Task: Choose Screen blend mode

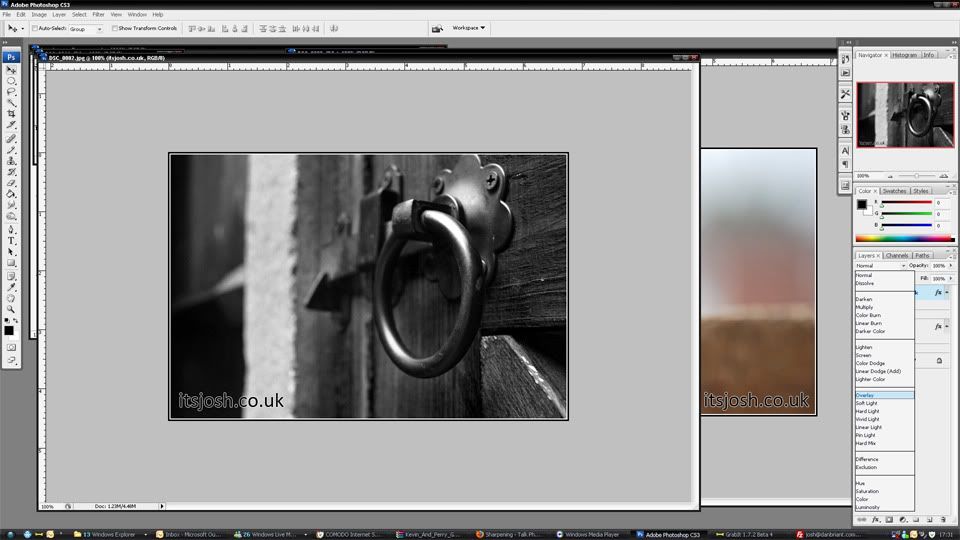Action: tap(884, 355)
